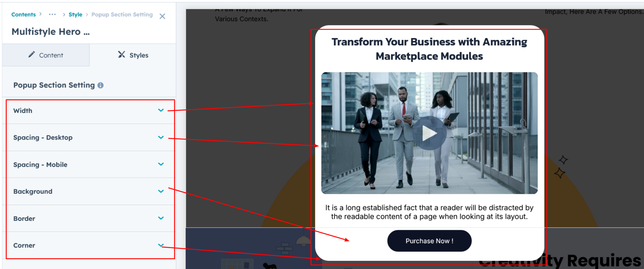Click the Multistyle Hero module title

[x=50, y=32]
